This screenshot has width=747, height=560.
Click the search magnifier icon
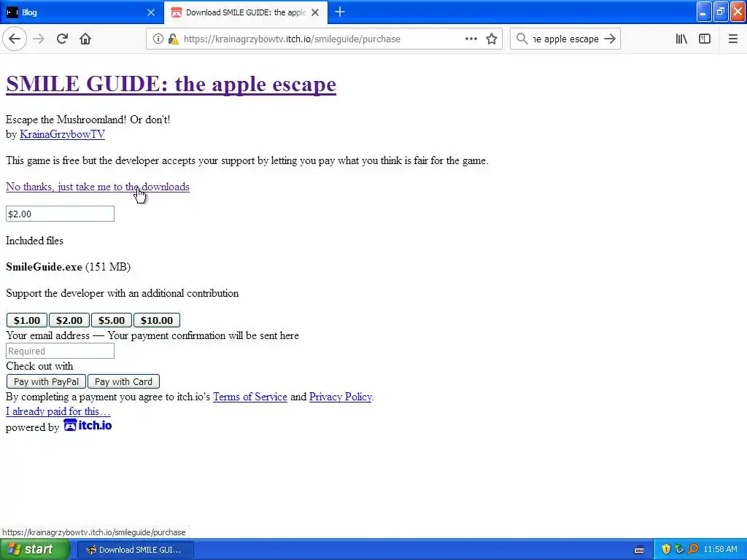point(522,39)
